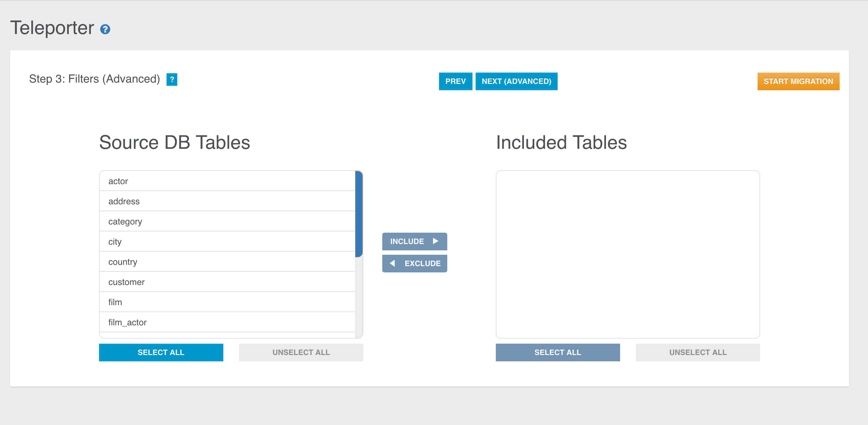Highlight the customer table

pyautogui.click(x=227, y=282)
